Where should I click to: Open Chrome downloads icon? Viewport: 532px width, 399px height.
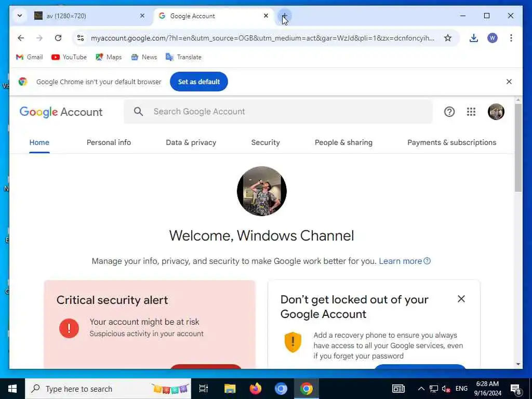click(x=474, y=38)
